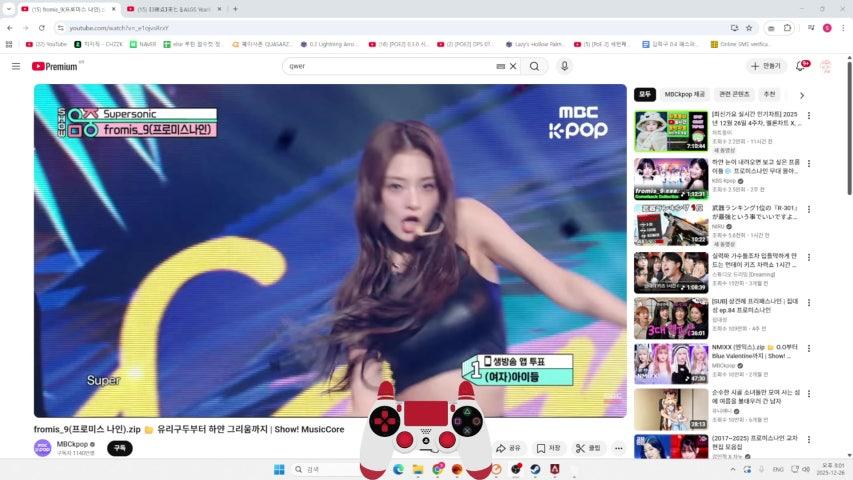This screenshot has height=480, width=853.
Task: Select the 관련 콘텐츠 filter chip
Action: tap(734, 94)
